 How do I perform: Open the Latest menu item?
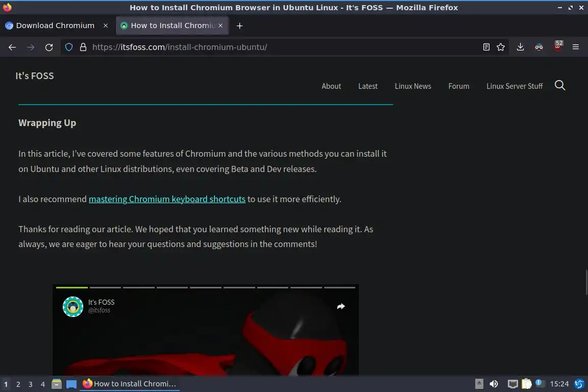368,86
